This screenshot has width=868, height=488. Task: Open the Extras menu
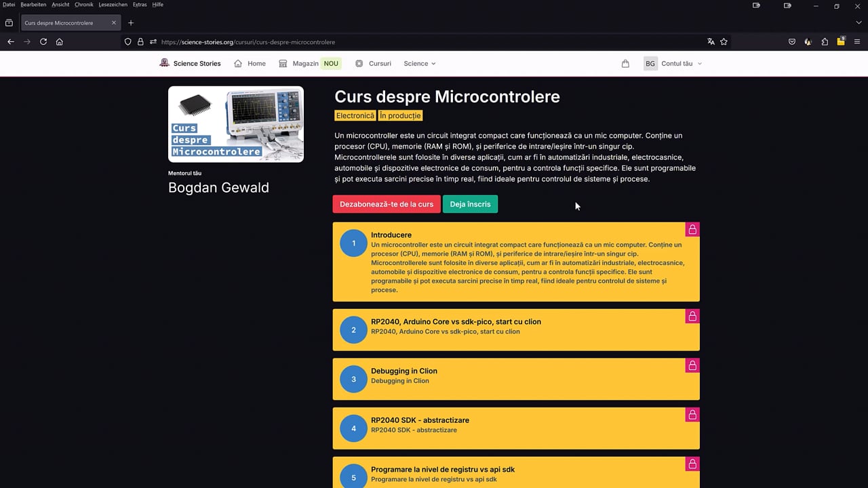(140, 5)
